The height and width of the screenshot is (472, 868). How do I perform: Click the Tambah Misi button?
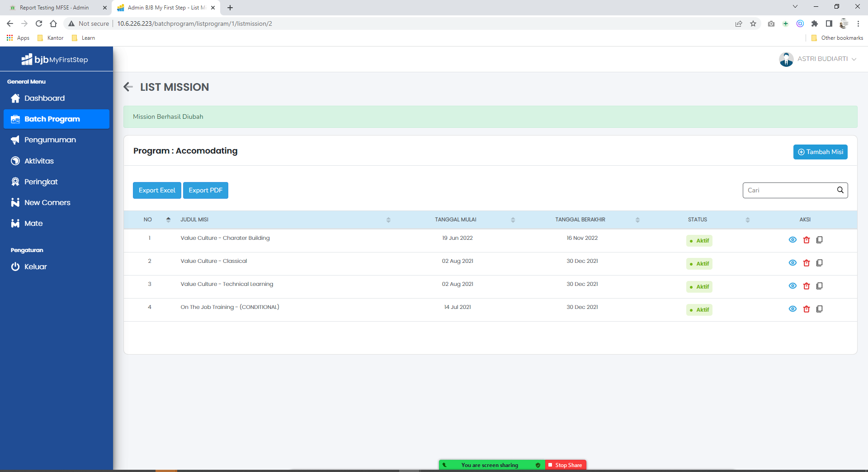click(x=820, y=152)
